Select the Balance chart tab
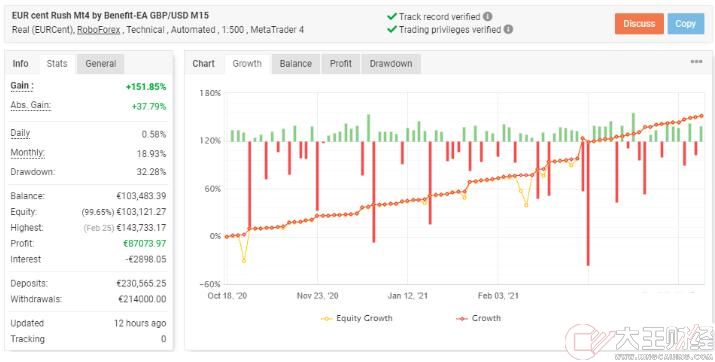The width and height of the screenshot is (715, 362). coord(295,63)
